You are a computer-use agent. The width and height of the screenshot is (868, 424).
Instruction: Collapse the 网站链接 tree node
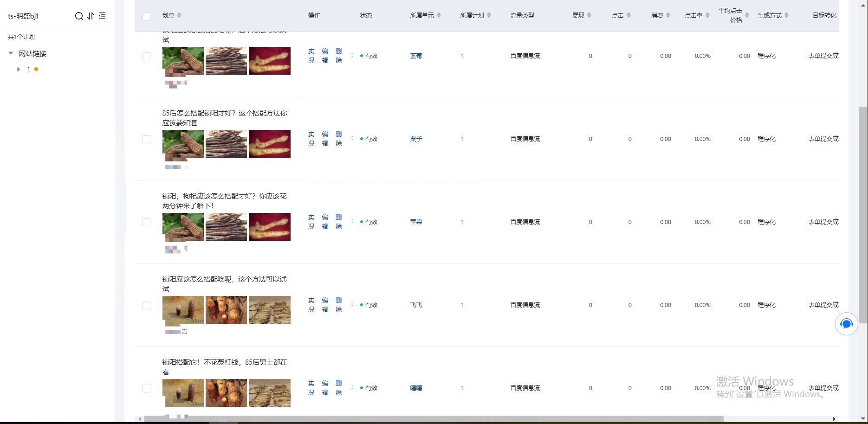pyautogui.click(x=11, y=53)
